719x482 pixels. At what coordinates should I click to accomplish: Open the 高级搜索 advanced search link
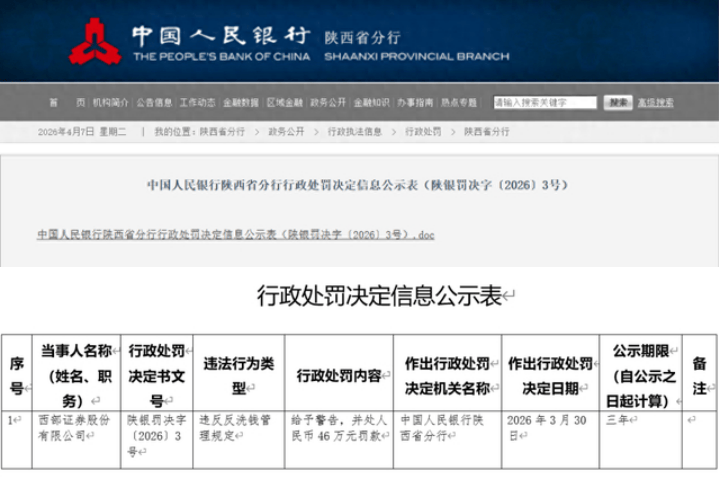pos(656,103)
